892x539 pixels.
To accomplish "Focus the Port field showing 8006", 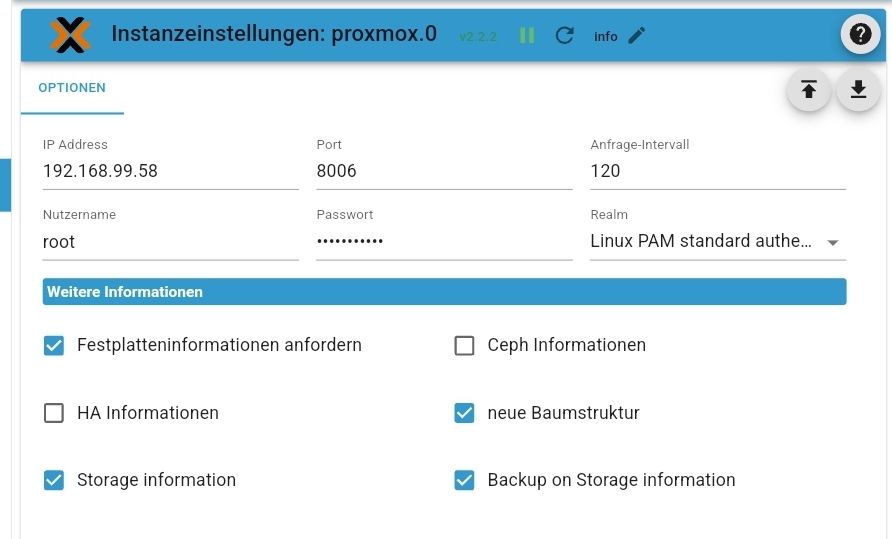I will coord(444,171).
